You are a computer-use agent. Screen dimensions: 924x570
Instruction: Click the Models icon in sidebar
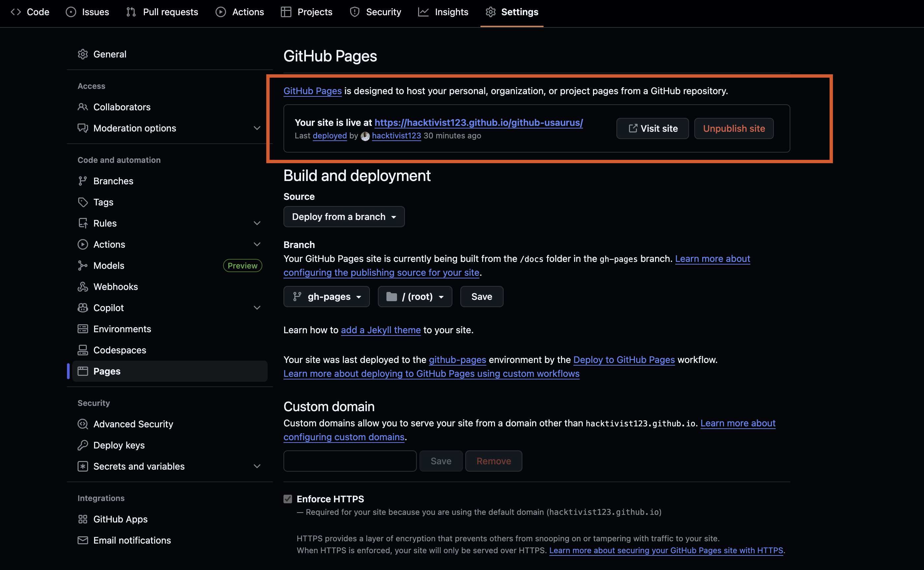coord(83,266)
